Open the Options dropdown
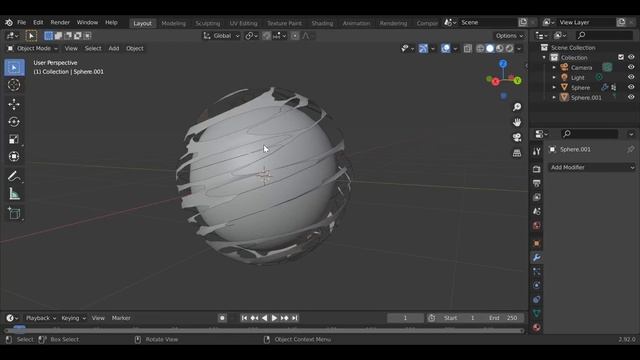The width and height of the screenshot is (640, 360). point(509,36)
